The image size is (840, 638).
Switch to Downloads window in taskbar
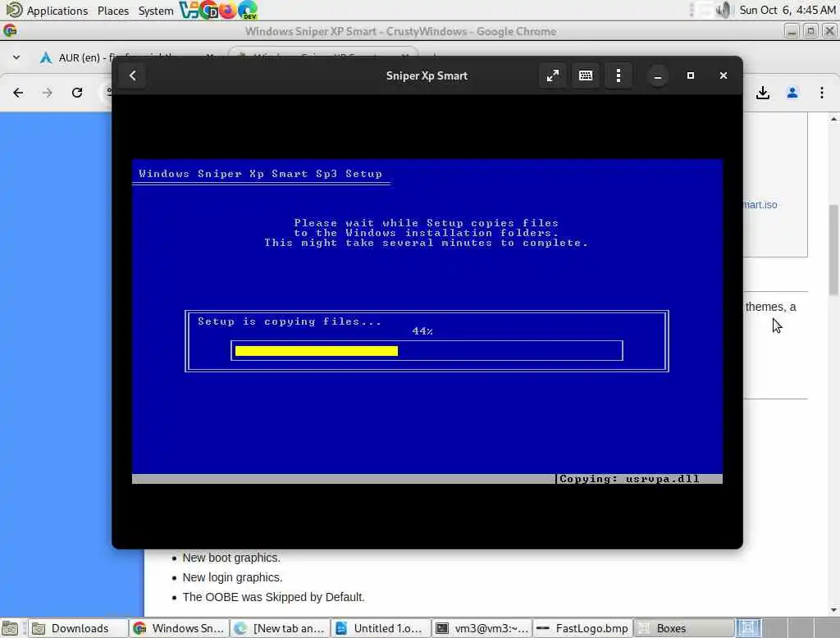pos(78,628)
